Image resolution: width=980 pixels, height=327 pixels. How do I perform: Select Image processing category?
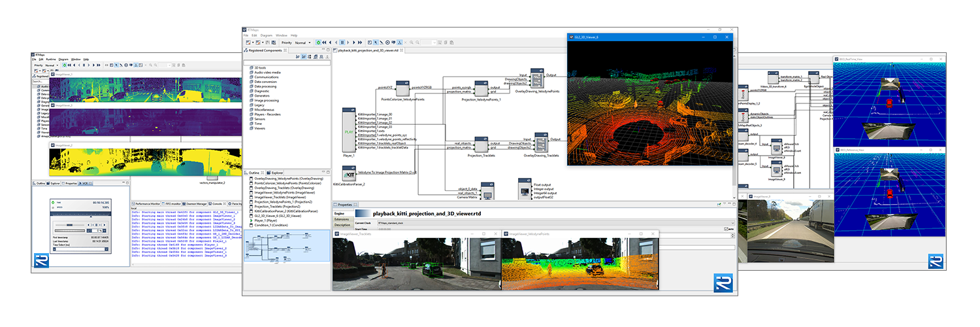click(263, 100)
